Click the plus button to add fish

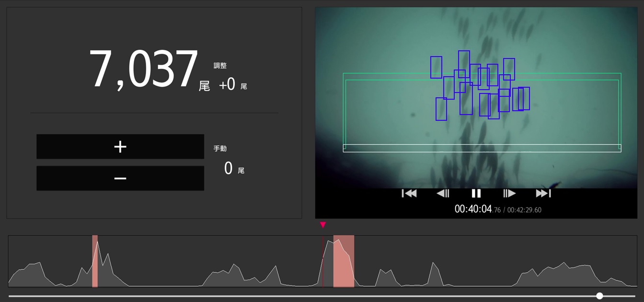120,147
